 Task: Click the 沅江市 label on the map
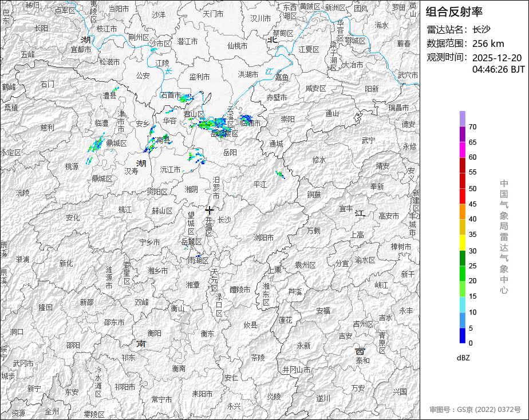(170, 169)
